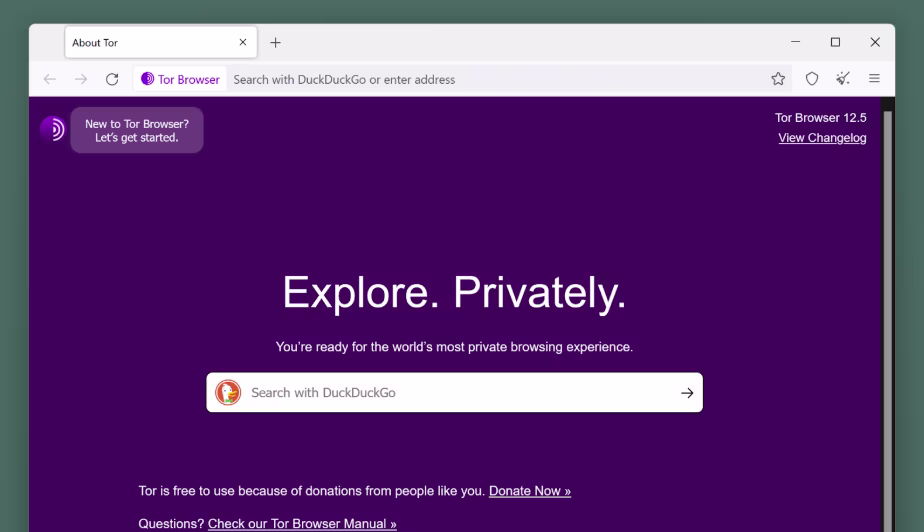Reload the page with refresh icon
Viewport: 924px width, 532px height.
112,79
